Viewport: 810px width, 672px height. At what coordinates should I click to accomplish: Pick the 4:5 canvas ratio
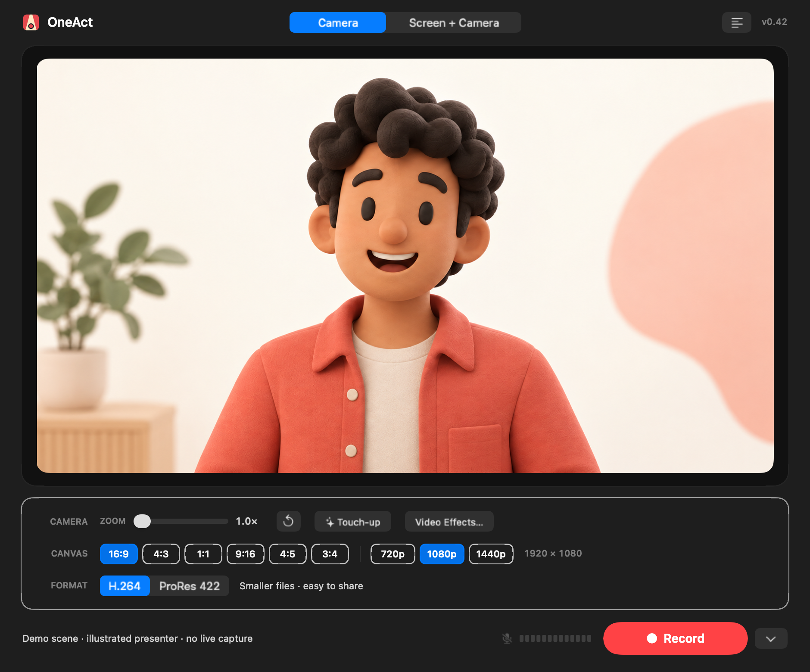click(x=288, y=554)
